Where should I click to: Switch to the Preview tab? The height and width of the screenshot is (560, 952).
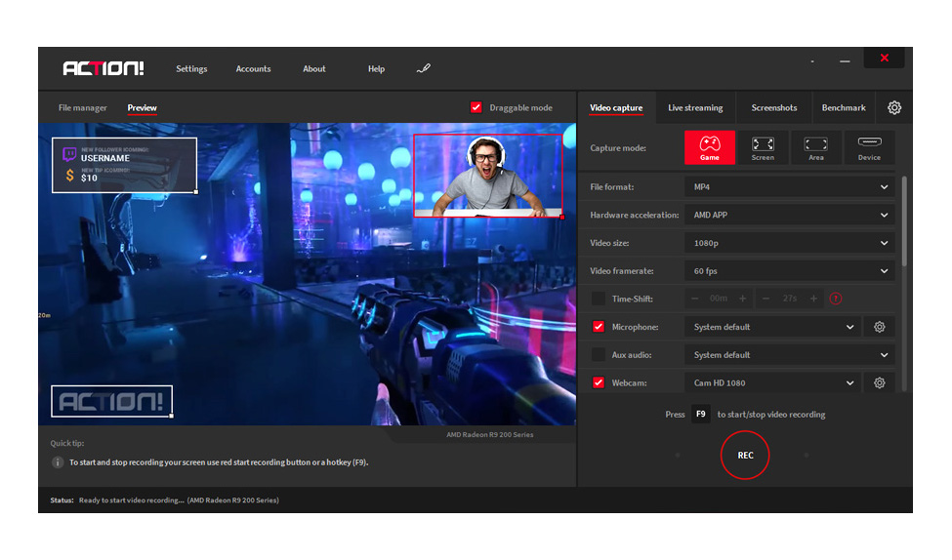[143, 107]
